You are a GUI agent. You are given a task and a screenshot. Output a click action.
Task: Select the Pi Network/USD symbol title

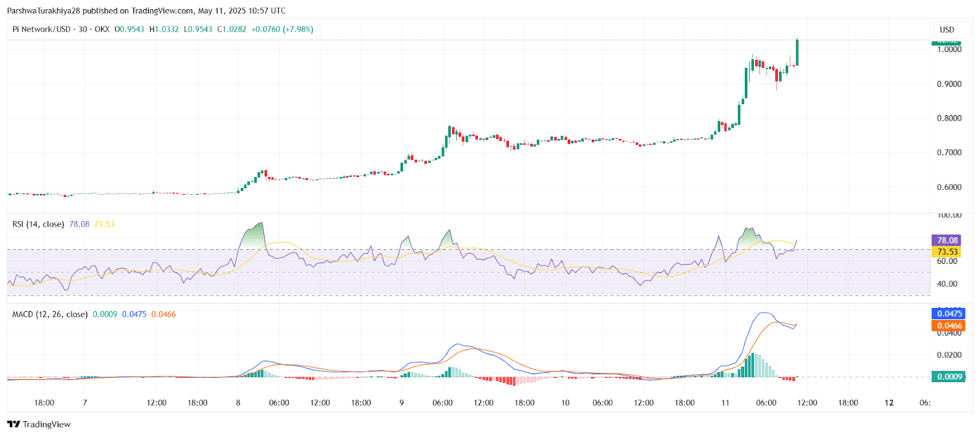click(x=41, y=29)
